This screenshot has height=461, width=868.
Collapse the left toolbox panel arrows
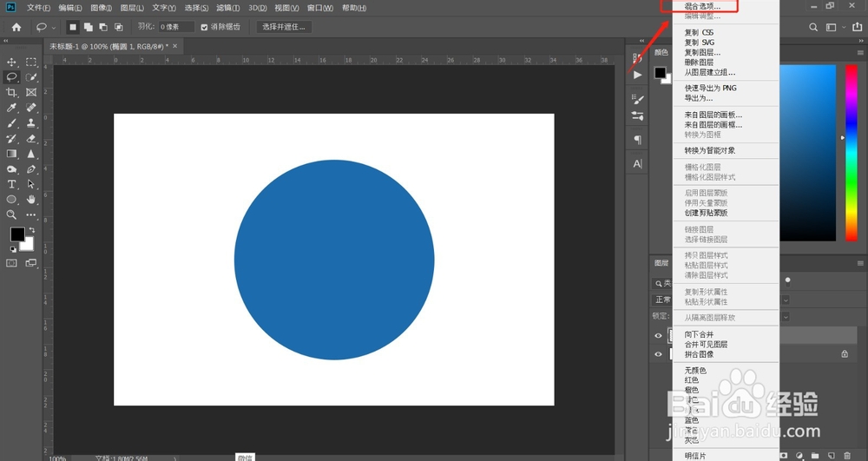tap(5, 41)
